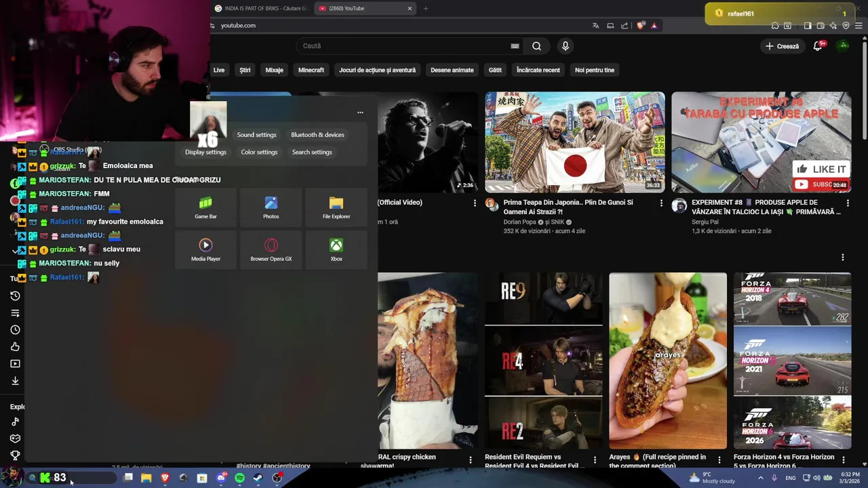Open Bluetooth & devices suggestion
Viewport: 868px width, 488px height.
click(317, 135)
